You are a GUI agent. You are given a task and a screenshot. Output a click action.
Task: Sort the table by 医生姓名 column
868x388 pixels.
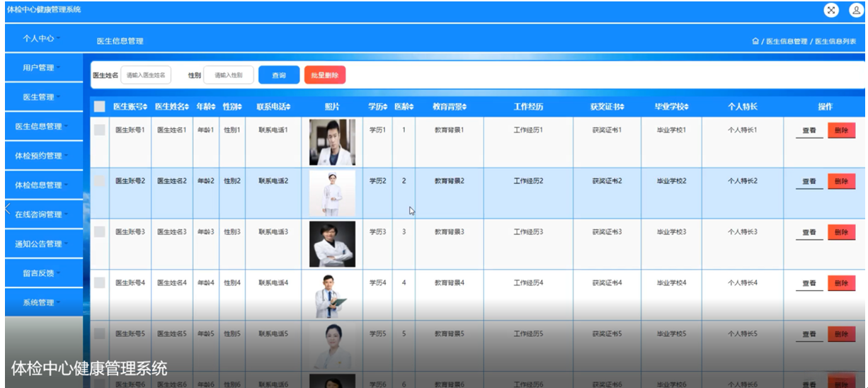(x=172, y=107)
